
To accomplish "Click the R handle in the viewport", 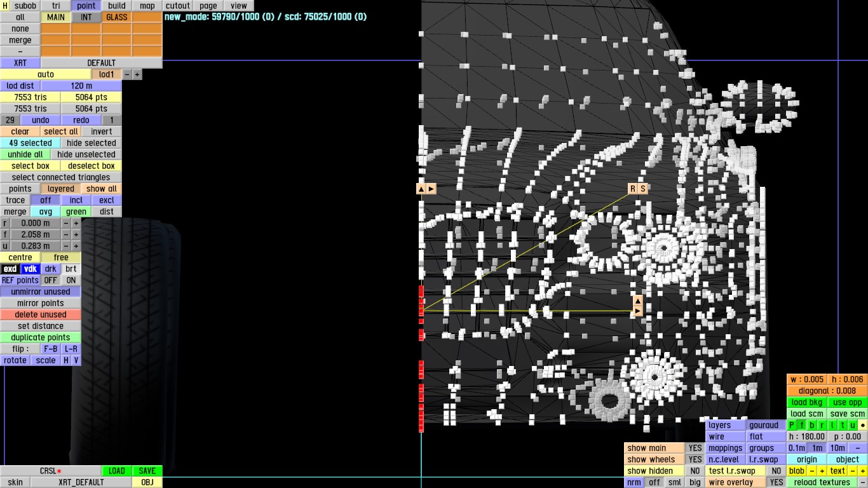I will (x=632, y=189).
